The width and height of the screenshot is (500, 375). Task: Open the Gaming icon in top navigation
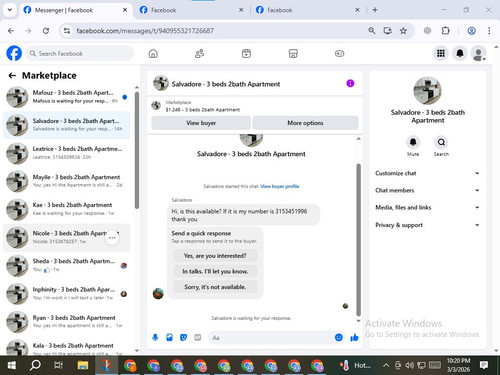coord(339,53)
